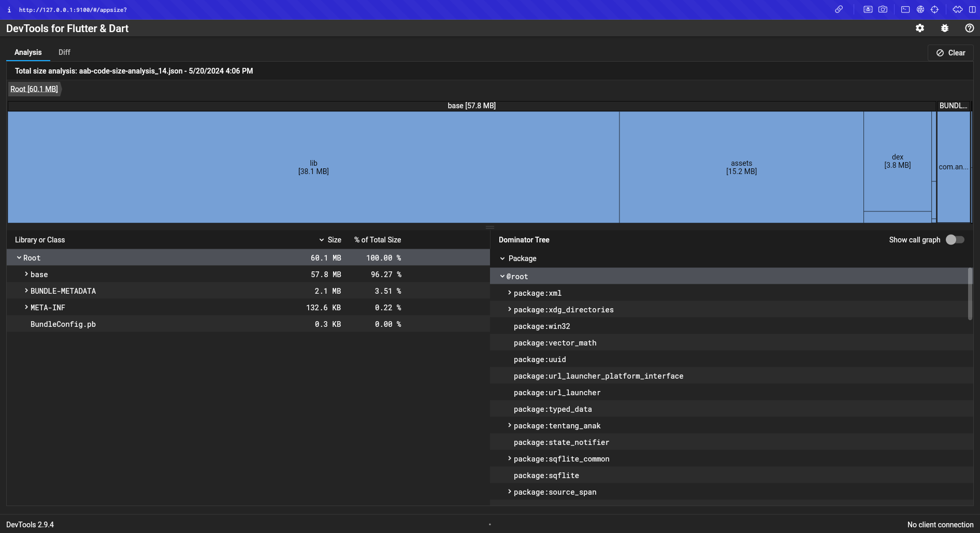Image resolution: width=980 pixels, height=533 pixels.
Task: Expand package:tentang_anak in dominator tree
Action: tap(510, 426)
